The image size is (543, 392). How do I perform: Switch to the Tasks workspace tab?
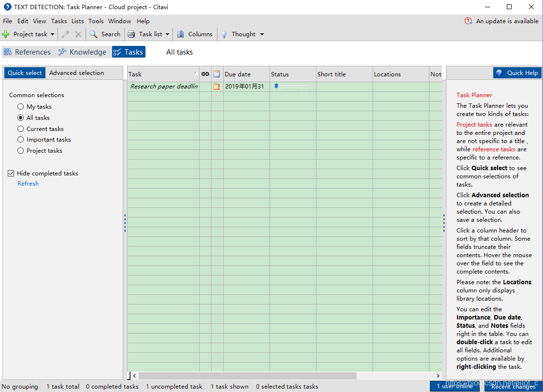[129, 52]
